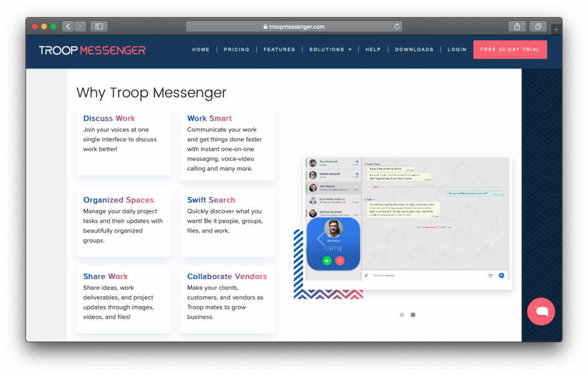Viewport: 588px width, 376px height.
Task: Open the HELP nav item
Action: [373, 49]
